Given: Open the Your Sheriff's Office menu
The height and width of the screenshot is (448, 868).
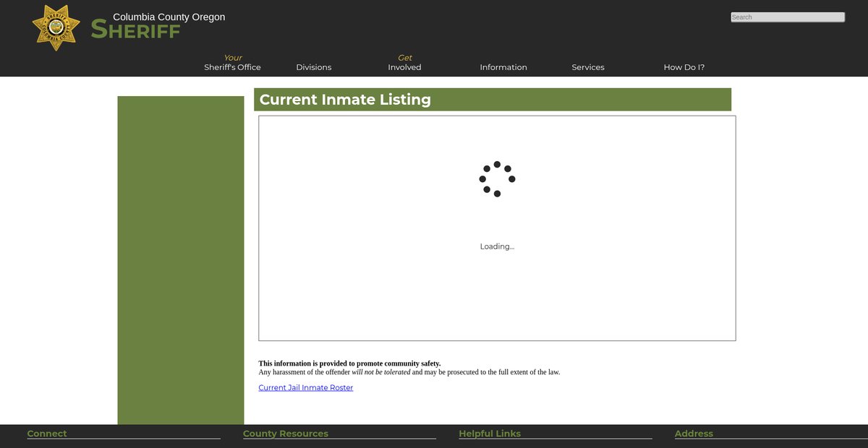Looking at the screenshot, I should (x=232, y=63).
